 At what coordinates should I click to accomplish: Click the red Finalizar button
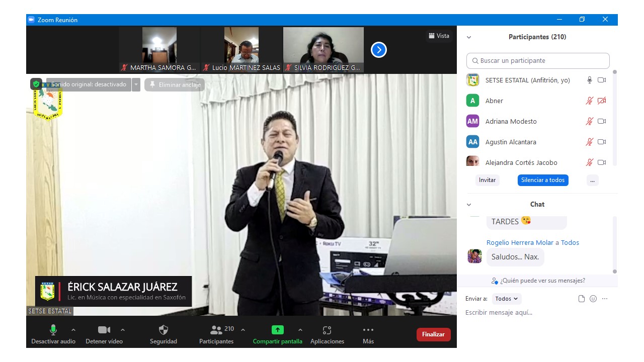(x=433, y=334)
